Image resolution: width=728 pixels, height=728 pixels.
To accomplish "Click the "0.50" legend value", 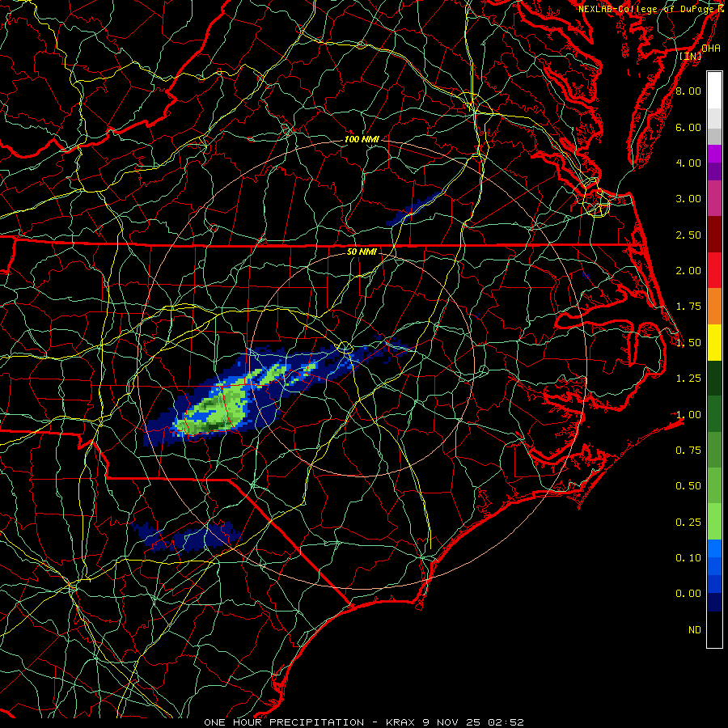I will click(688, 486).
